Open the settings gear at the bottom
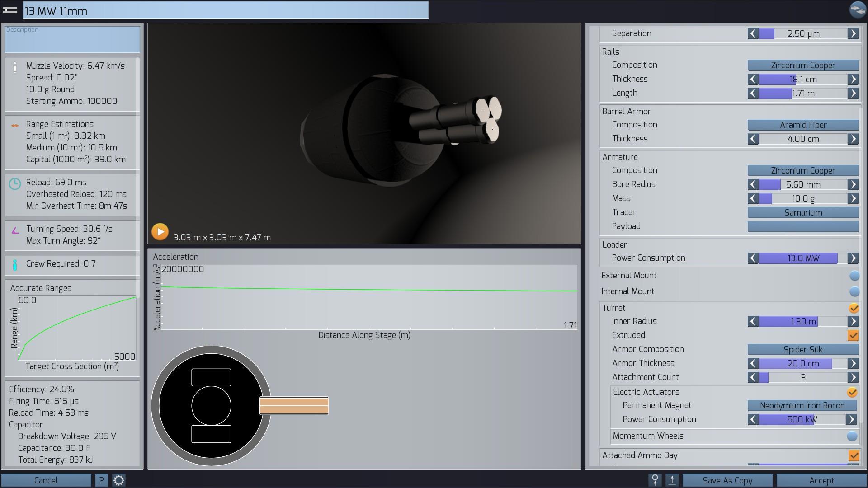868x488 pixels. pyautogui.click(x=119, y=480)
